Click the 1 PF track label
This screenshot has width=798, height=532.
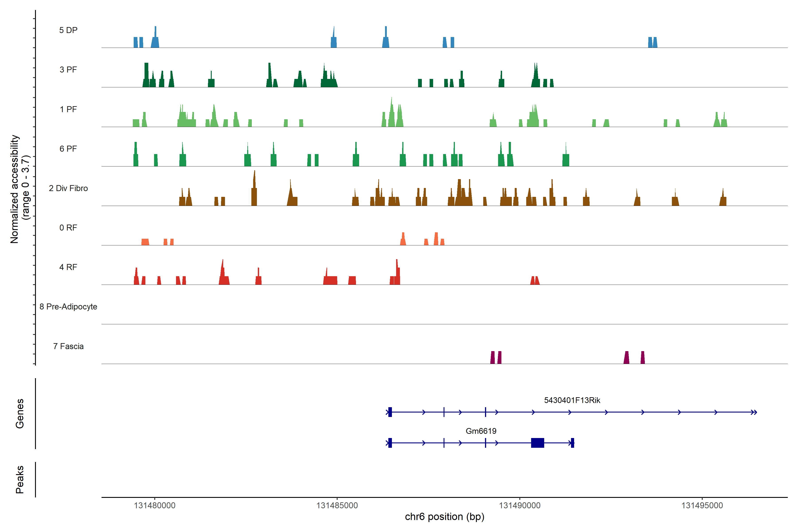(68, 109)
